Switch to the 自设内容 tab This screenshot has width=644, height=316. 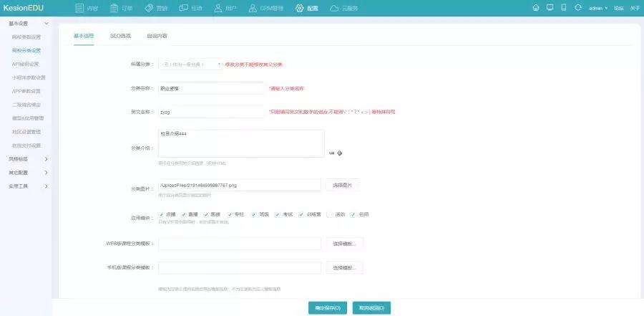[157, 35]
